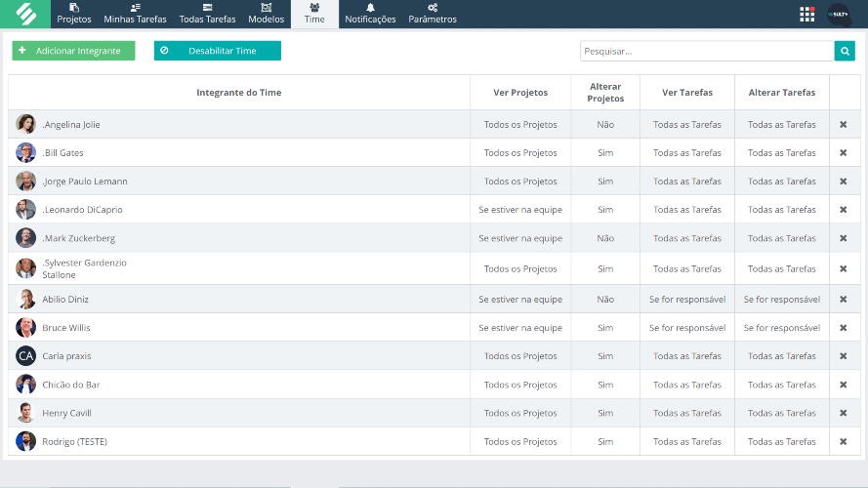Open Todas Tarefas tab
The width and height of the screenshot is (868, 488).
[207, 14]
